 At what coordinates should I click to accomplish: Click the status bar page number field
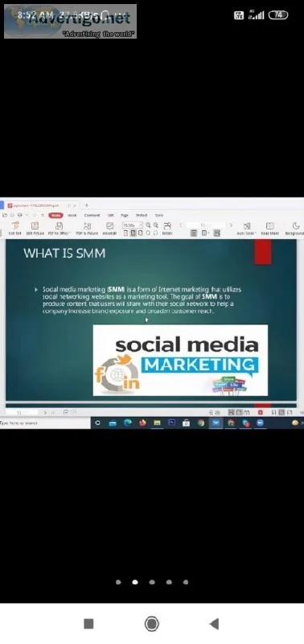[x=22, y=412]
